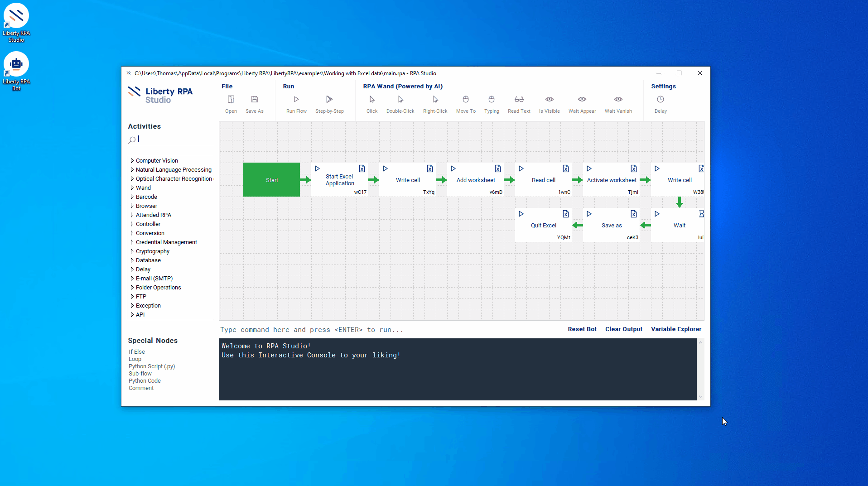Screen dimensions: 868x486
Task: Click the Open file icon
Action: pyautogui.click(x=231, y=100)
